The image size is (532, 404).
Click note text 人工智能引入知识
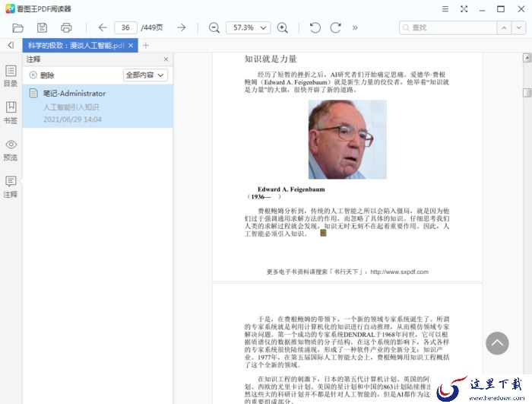pos(71,107)
